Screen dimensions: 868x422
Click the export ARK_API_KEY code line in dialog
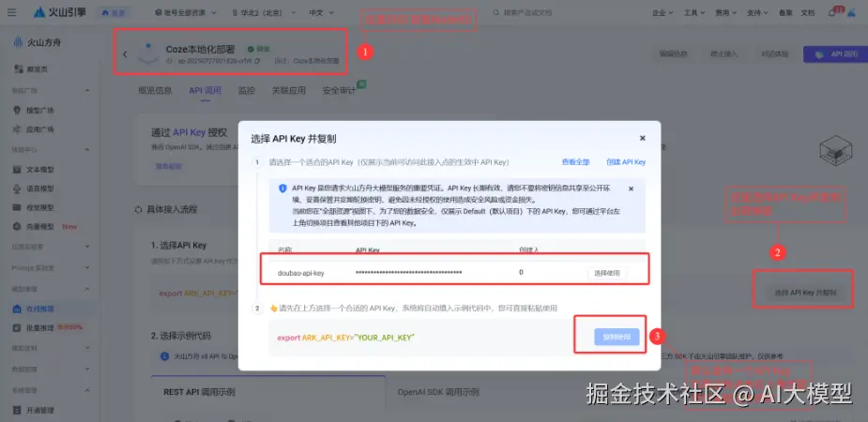click(345, 338)
